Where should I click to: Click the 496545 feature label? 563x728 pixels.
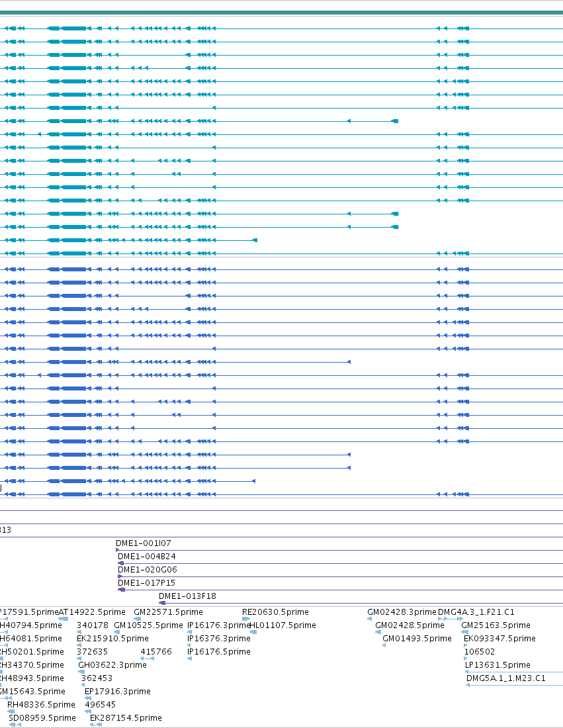(x=101, y=705)
